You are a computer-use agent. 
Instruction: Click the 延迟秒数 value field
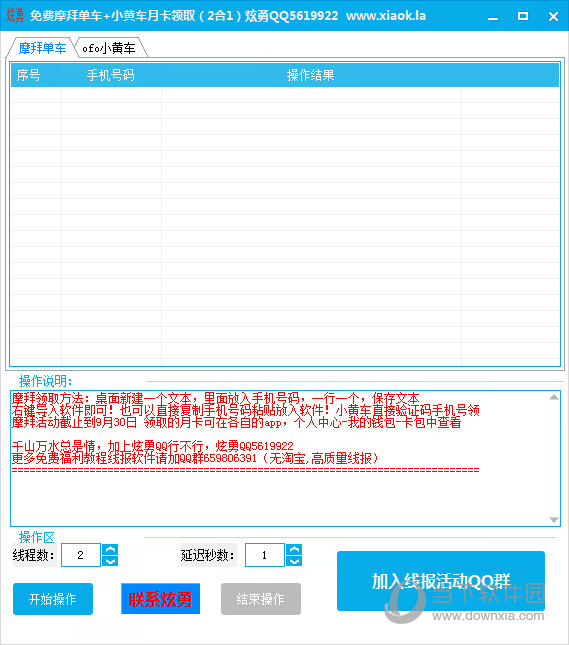265,555
